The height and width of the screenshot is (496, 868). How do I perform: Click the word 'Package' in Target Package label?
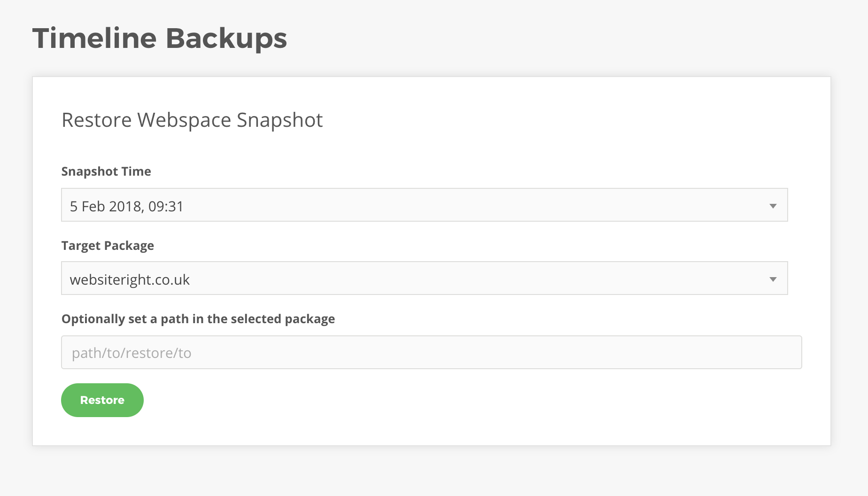point(129,246)
